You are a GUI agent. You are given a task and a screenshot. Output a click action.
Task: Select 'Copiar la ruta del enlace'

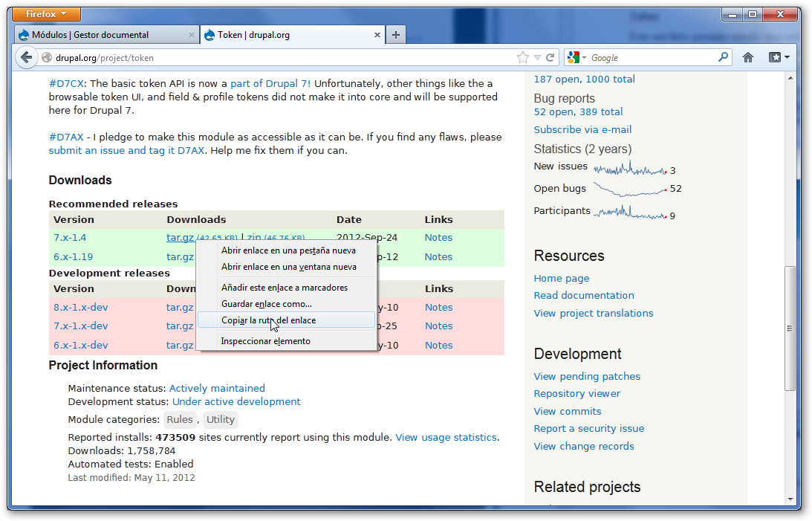(x=268, y=320)
